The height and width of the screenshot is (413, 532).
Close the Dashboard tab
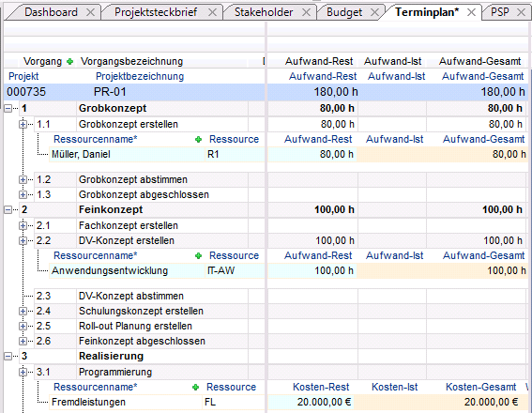[x=91, y=12]
